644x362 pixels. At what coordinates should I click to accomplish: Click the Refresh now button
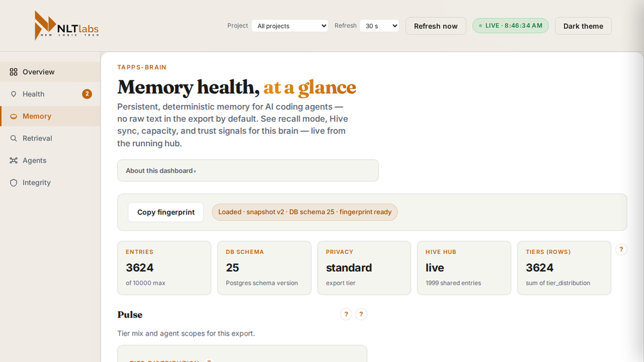436,26
